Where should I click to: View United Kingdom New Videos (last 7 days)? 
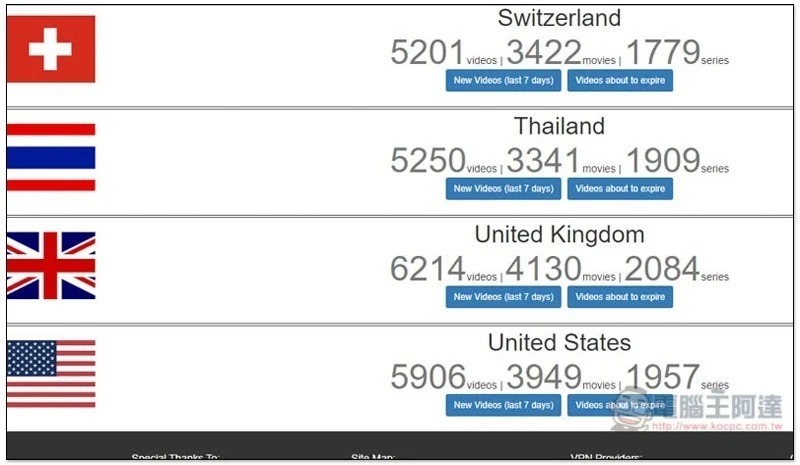(x=503, y=297)
